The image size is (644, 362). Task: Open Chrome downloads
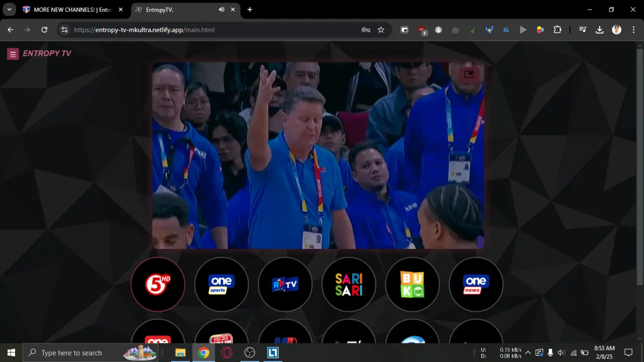600,30
